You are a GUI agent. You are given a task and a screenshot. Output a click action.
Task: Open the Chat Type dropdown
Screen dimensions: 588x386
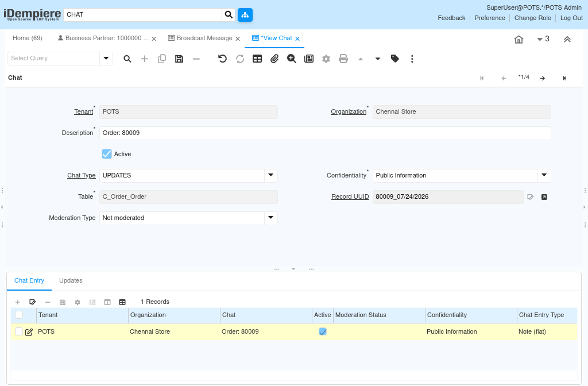271,176
